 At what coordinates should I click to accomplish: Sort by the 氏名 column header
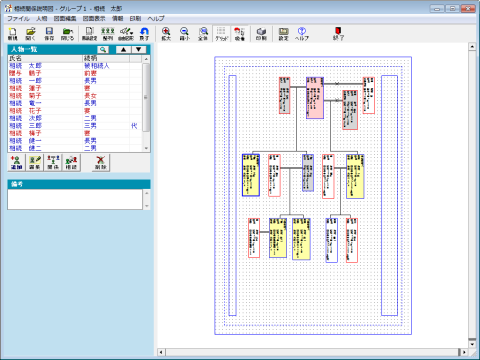(45, 59)
